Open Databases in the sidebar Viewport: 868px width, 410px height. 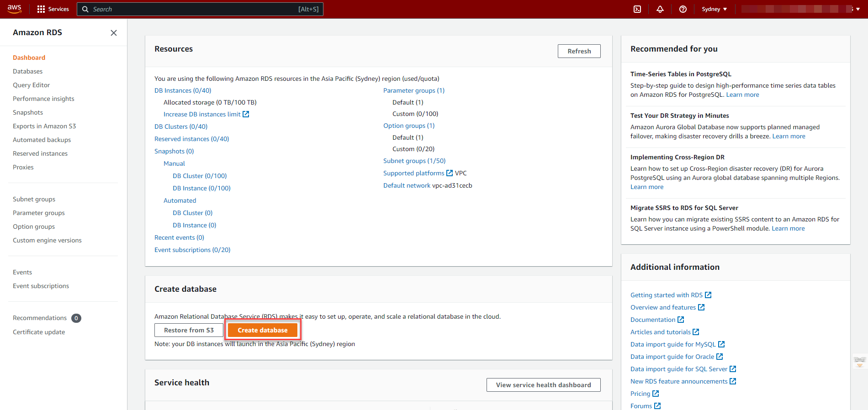(x=27, y=71)
